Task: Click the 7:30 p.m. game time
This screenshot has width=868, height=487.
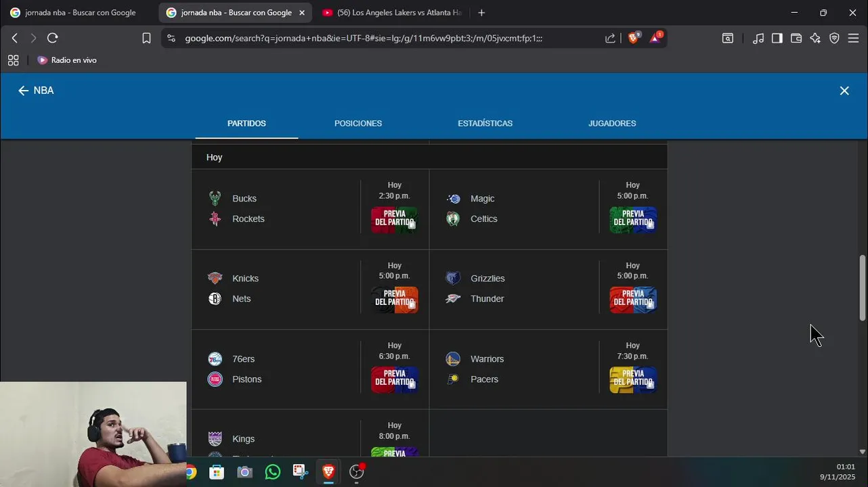Action: pyautogui.click(x=633, y=356)
